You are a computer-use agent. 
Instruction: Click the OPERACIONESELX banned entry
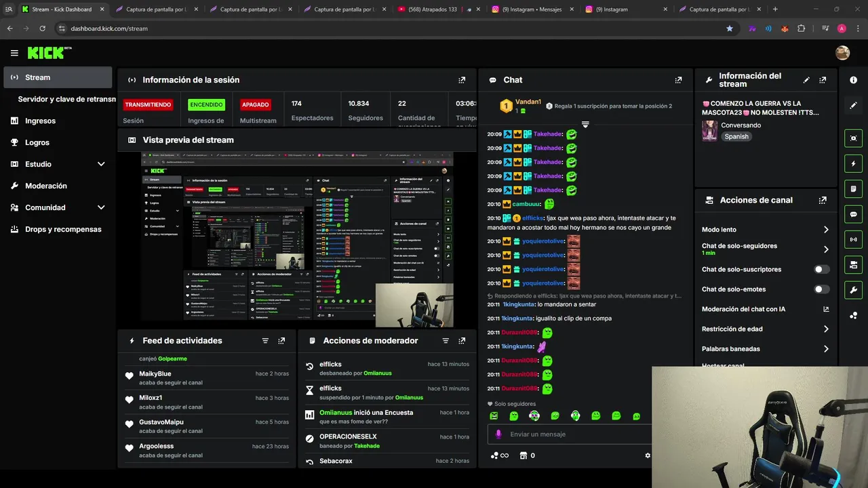point(387,441)
